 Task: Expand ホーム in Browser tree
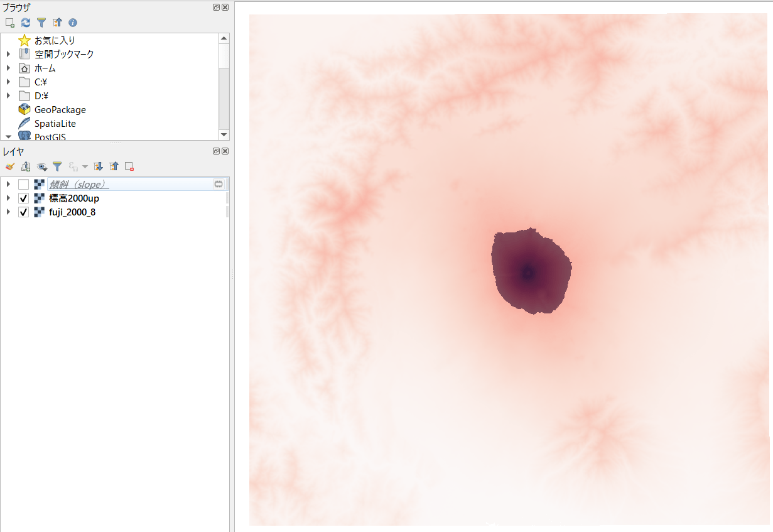8,68
